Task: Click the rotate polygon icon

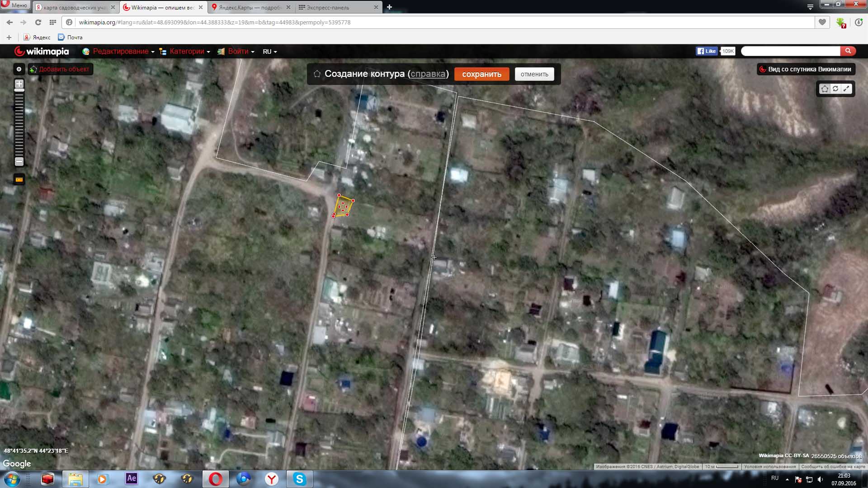Action: [x=835, y=89]
